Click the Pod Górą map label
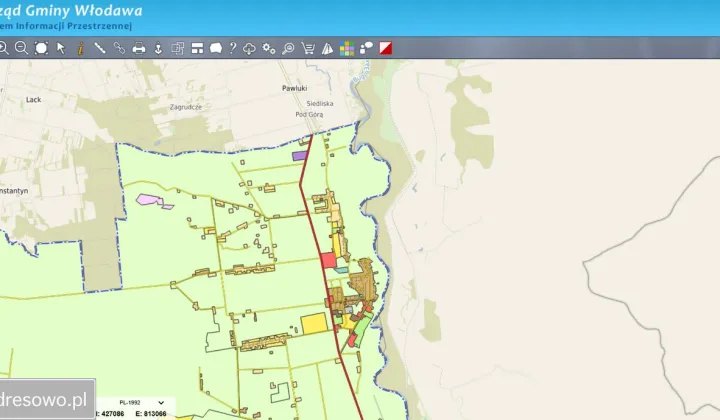Viewport: 720px width, 420px height. click(309, 114)
